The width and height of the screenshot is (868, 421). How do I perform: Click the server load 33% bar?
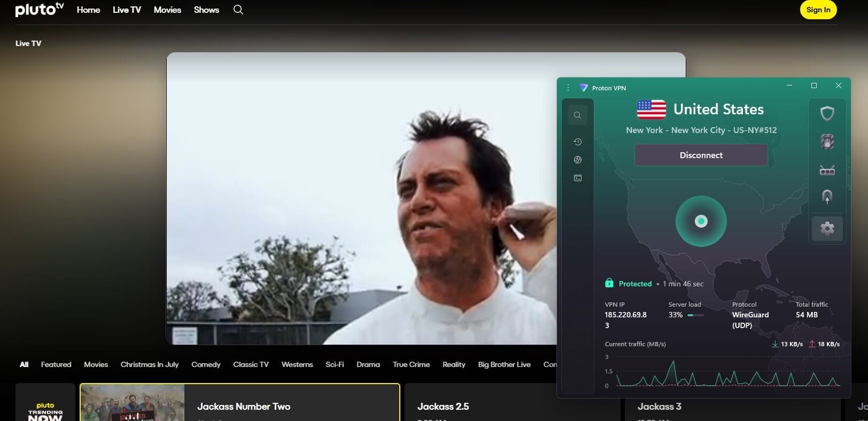[695, 315]
